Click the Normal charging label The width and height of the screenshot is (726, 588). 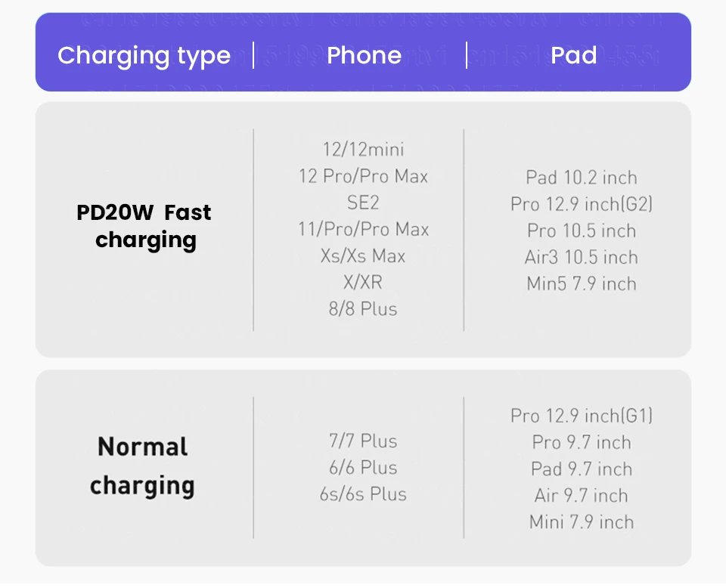coord(142,466)
